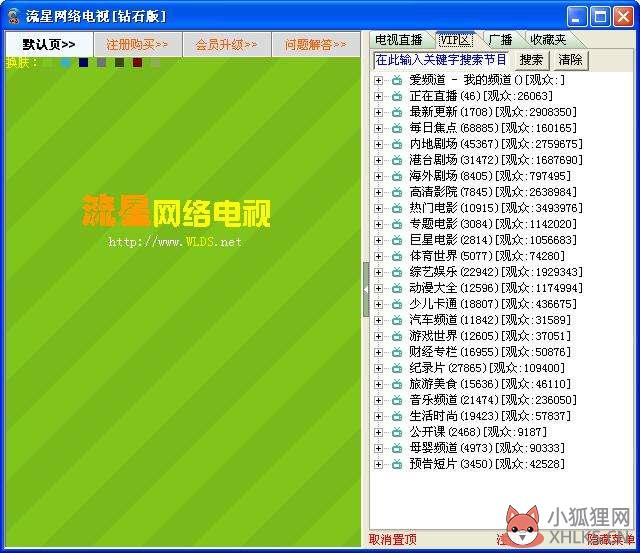This screenshot has height=553, width=640.
Task: Click the 清除 button
Action: [571, 60]
